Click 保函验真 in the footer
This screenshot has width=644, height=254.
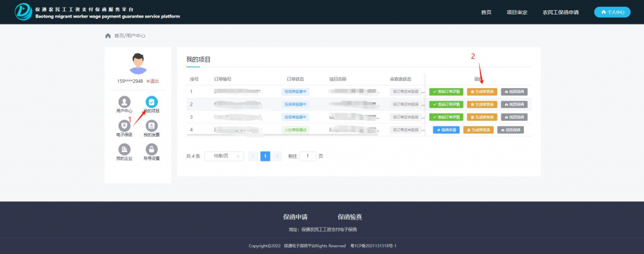pos(350,217)
